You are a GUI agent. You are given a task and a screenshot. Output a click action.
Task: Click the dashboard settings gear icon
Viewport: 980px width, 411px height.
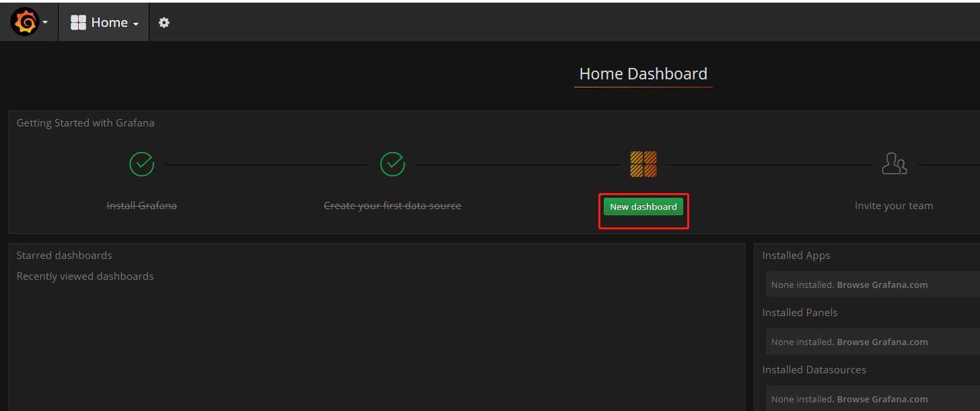[164, 23]
